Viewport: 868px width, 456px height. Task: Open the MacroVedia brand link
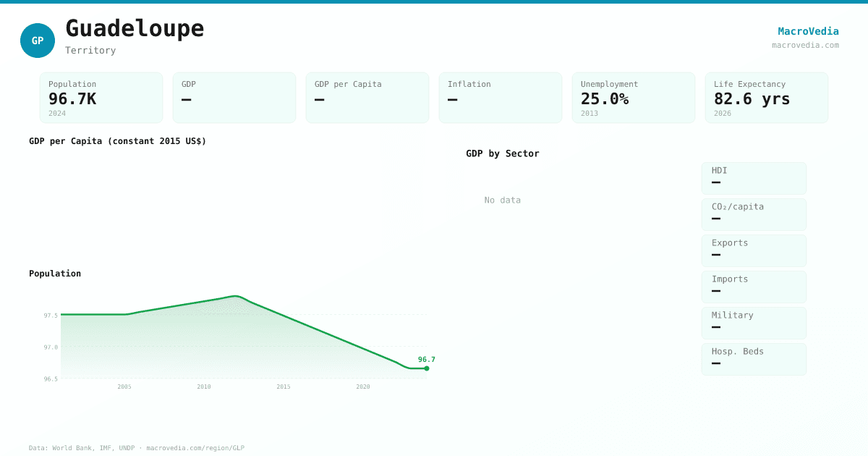808,31
